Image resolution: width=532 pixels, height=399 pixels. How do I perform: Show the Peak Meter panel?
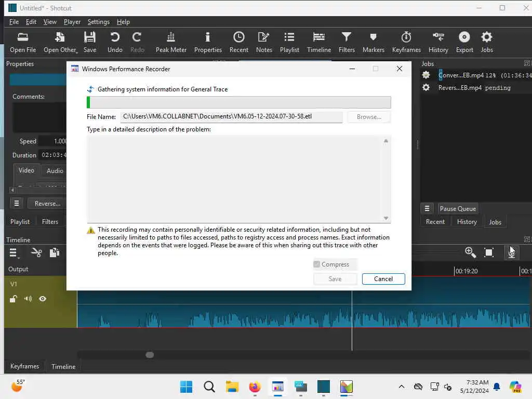[x=171, y=42]
